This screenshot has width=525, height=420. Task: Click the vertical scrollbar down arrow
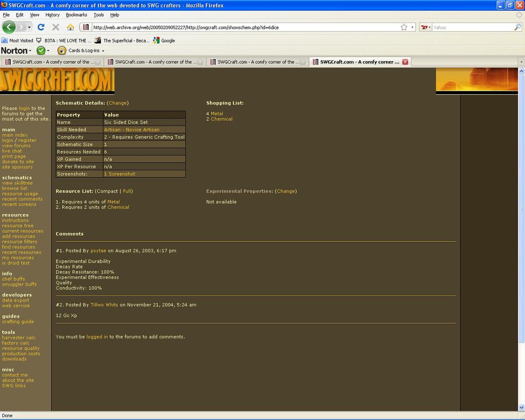pyautogui.click(x=521, y=407)
